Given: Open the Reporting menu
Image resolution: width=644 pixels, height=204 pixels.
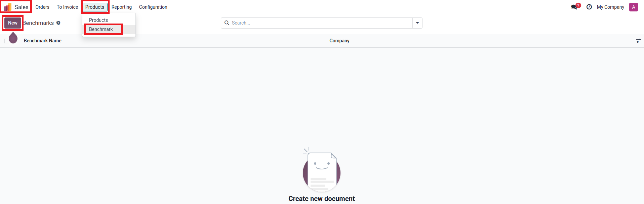Looking at the screenshot, I should 122,7.
